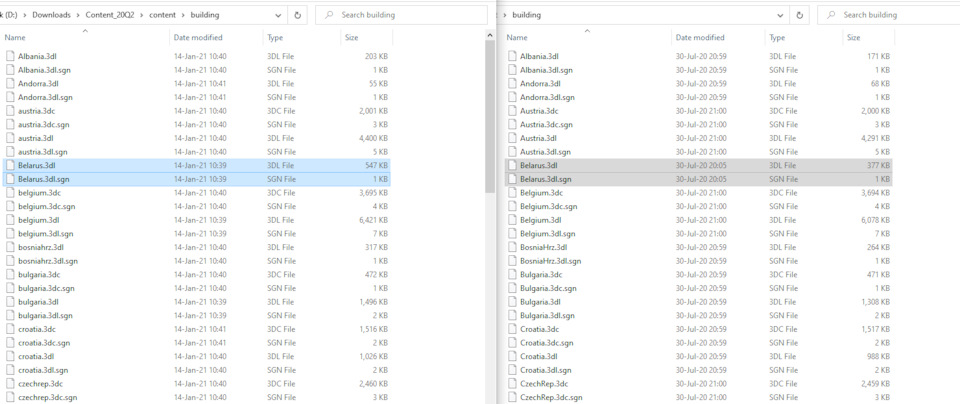
Task: Click search magnifier icon in right window
Action: 831,15
